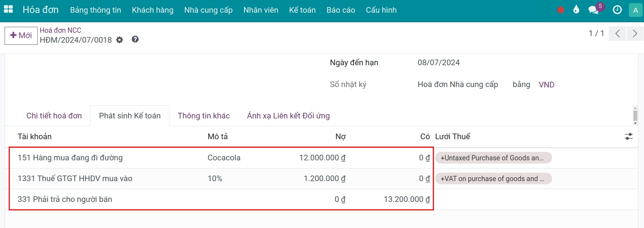Click the 1.200.000 ₫ debit amount
This screenshot has width=644, height=228.
click(x=324, y=179)
